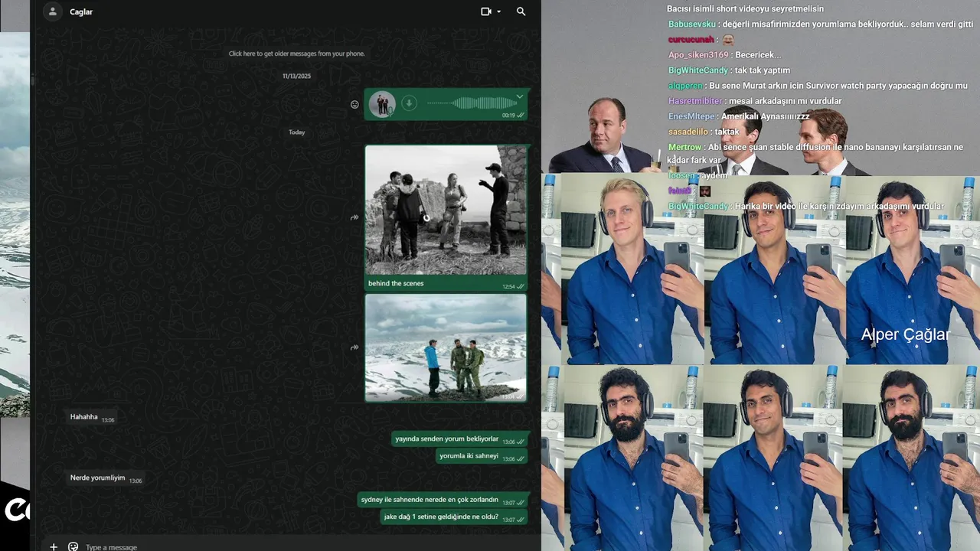This screenshot has width=980, height=551.
Task: Start a video call with Caglar
Action: (x=485, y=11)
